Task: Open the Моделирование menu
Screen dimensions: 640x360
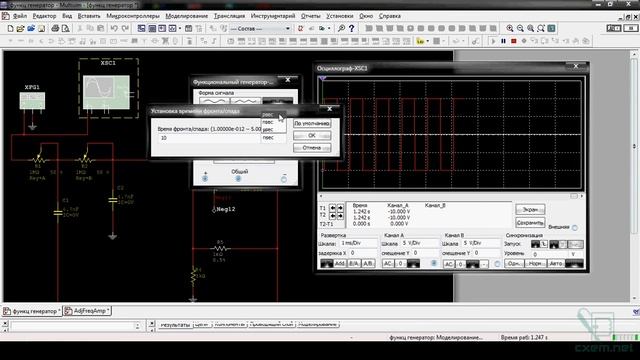Action: pyautogui.click(x=187, y=16)
